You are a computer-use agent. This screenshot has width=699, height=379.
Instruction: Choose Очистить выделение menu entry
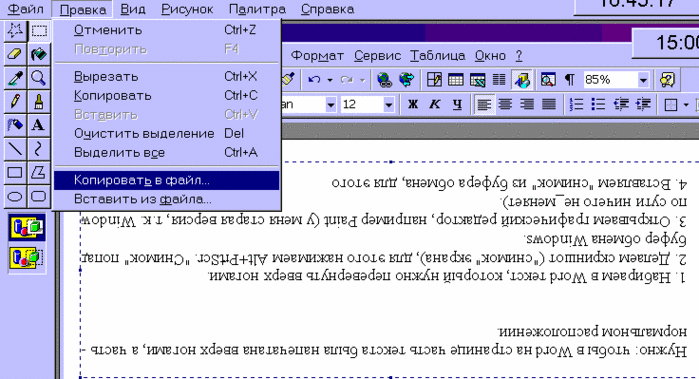point(167,133)
